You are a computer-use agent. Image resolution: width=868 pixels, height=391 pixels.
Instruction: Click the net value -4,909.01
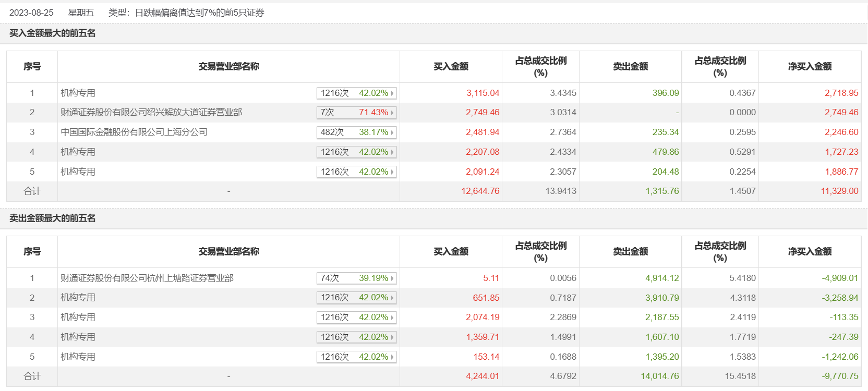pyautogui.click(x=840, y=278)
